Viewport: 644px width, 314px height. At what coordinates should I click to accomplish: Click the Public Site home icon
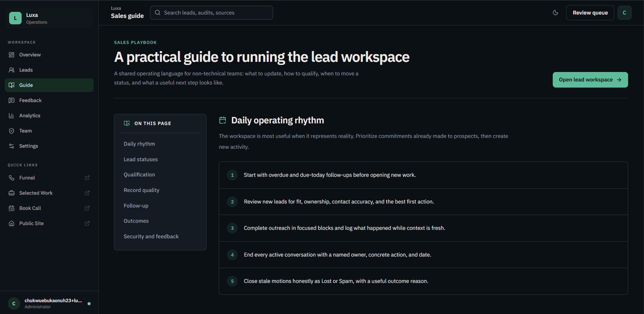tap(11, 223)
